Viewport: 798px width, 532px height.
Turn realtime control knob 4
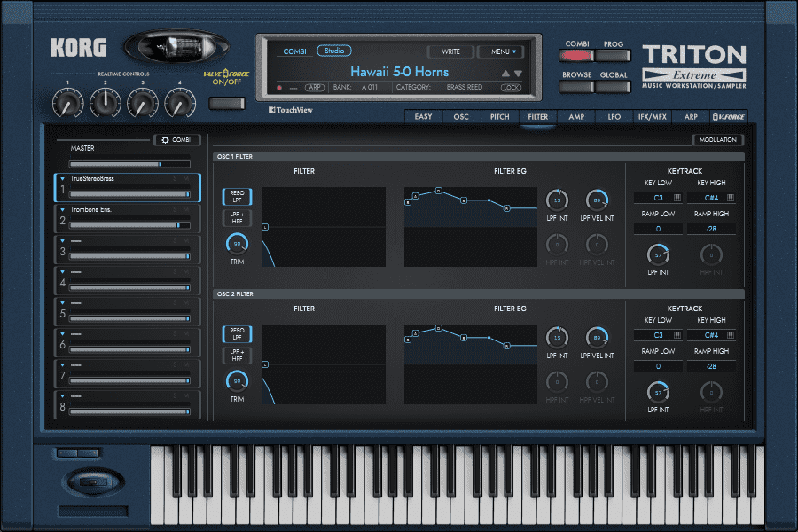click(180, 103)
